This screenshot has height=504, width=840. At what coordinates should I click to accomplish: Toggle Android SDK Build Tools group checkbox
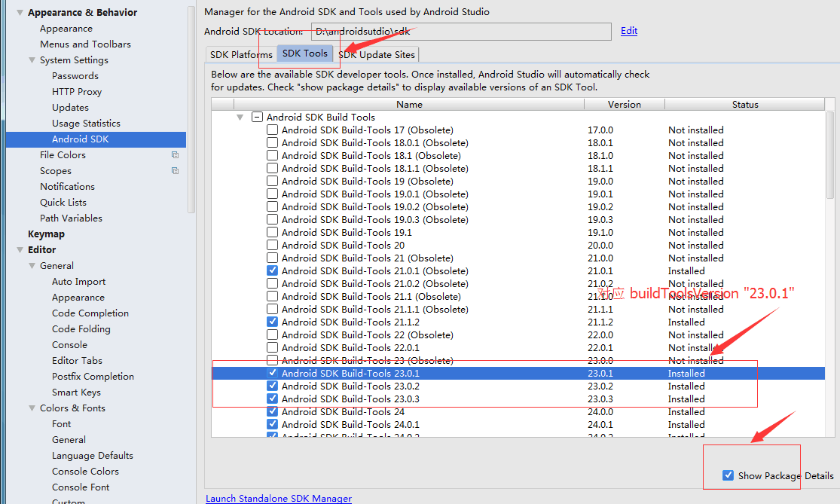click(x=257, y=117)
